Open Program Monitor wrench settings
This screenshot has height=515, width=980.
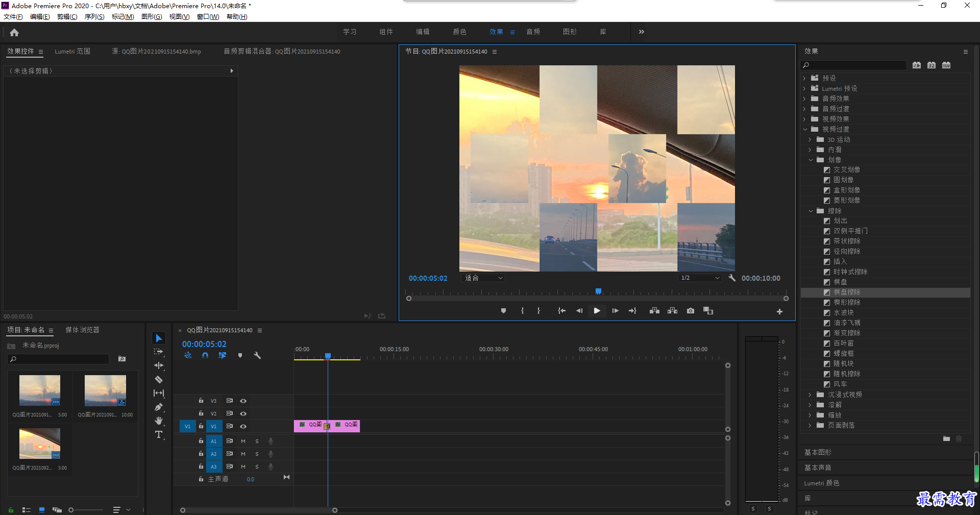coord(732,278)
